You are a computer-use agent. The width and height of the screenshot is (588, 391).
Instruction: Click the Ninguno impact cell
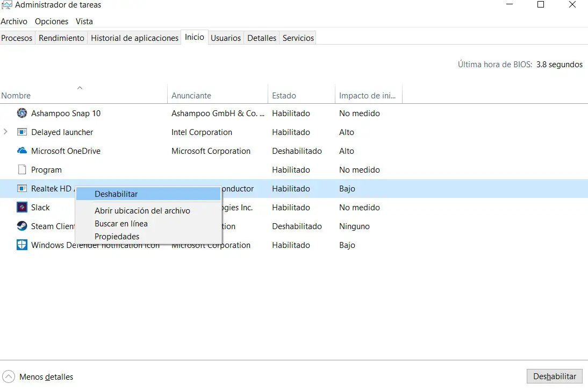tap(354, 226)
